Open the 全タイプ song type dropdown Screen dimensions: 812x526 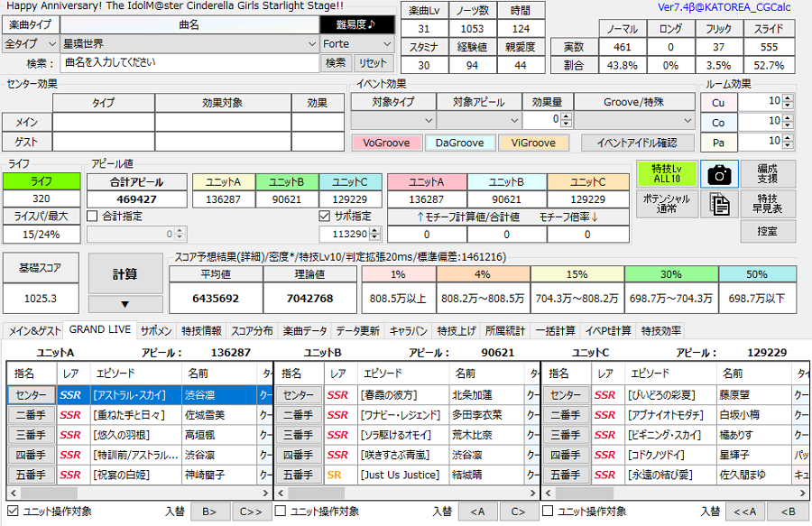point(31,44)
